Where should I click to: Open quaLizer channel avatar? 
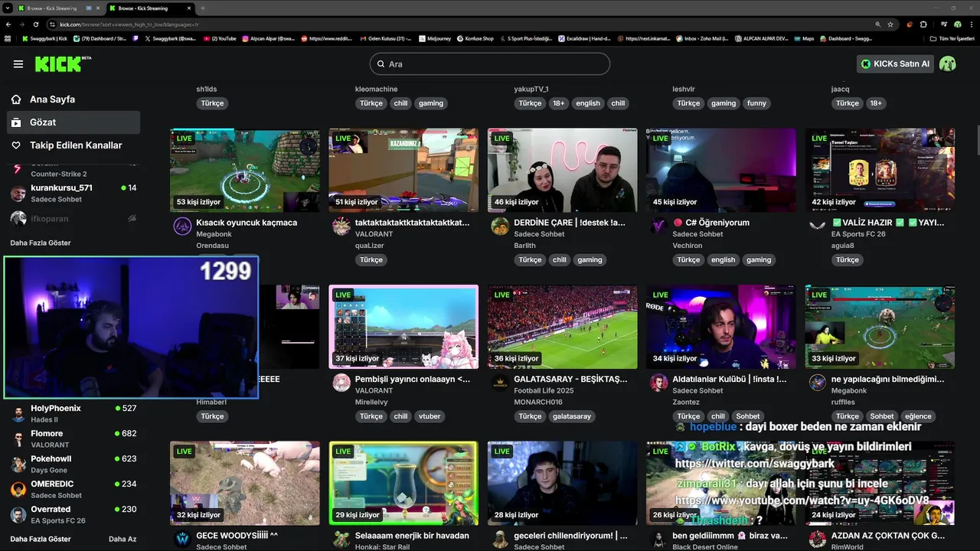[341, 227]
